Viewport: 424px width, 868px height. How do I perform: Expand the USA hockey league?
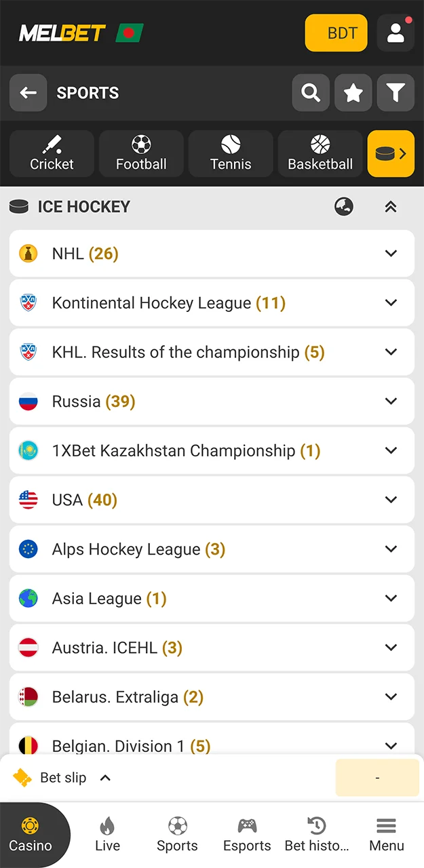391,500
